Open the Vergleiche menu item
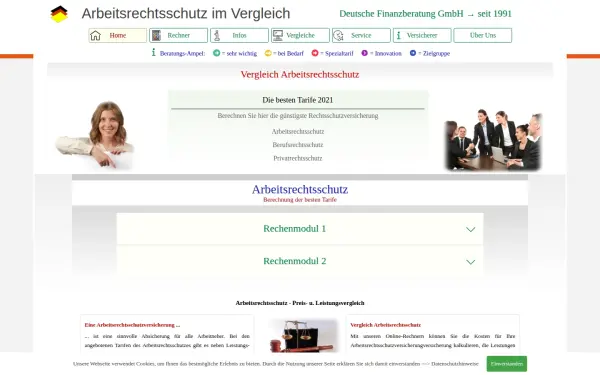Image resolution: width=600 pixels, height=375 pixels. coord(300,36)
